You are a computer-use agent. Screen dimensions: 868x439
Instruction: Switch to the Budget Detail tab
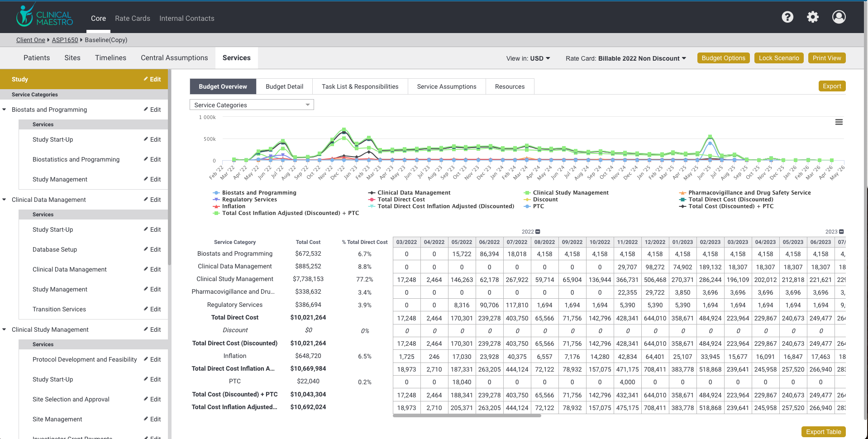[284, 86]
